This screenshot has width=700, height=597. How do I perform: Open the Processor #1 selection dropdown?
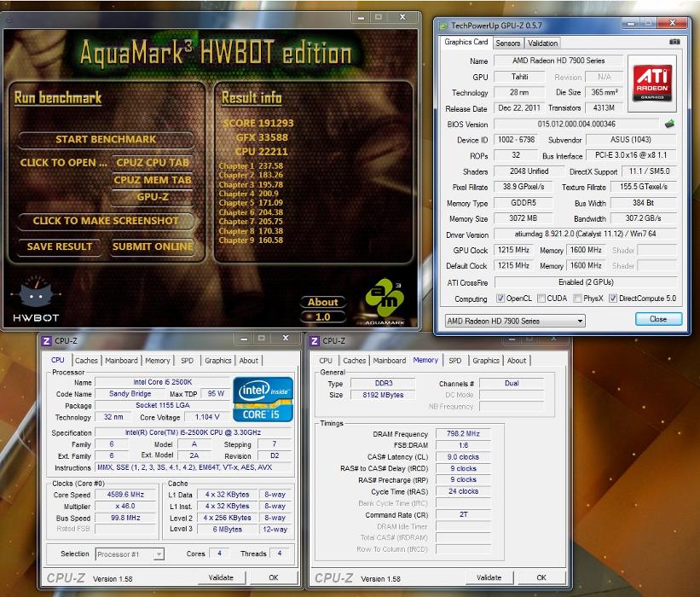pyautogui.click(x=130, y=554)
